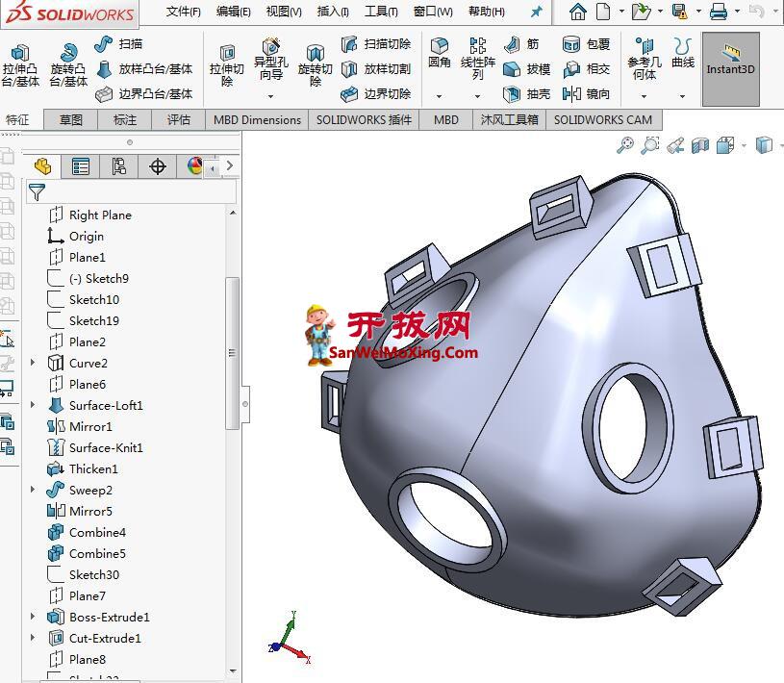Switch to the 评估 (Evaluate) tab

pos(179,120)
